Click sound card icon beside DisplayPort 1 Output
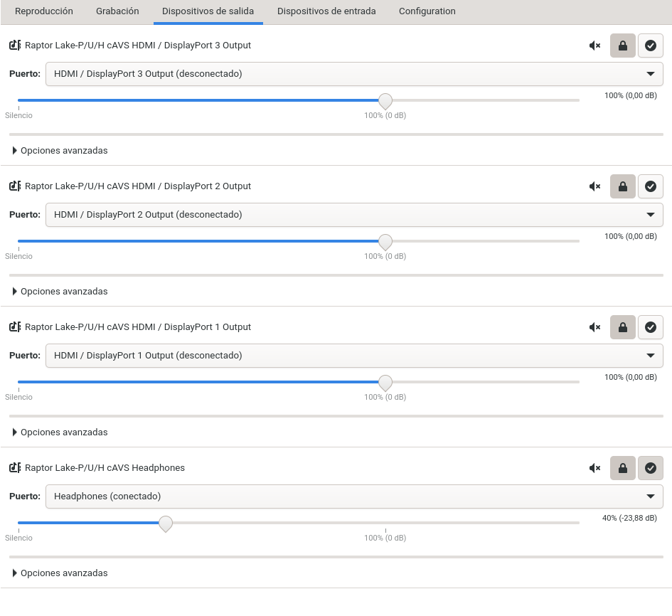This screenshot has width=672, height=616. pyautogui.click(x=15, y=326)
